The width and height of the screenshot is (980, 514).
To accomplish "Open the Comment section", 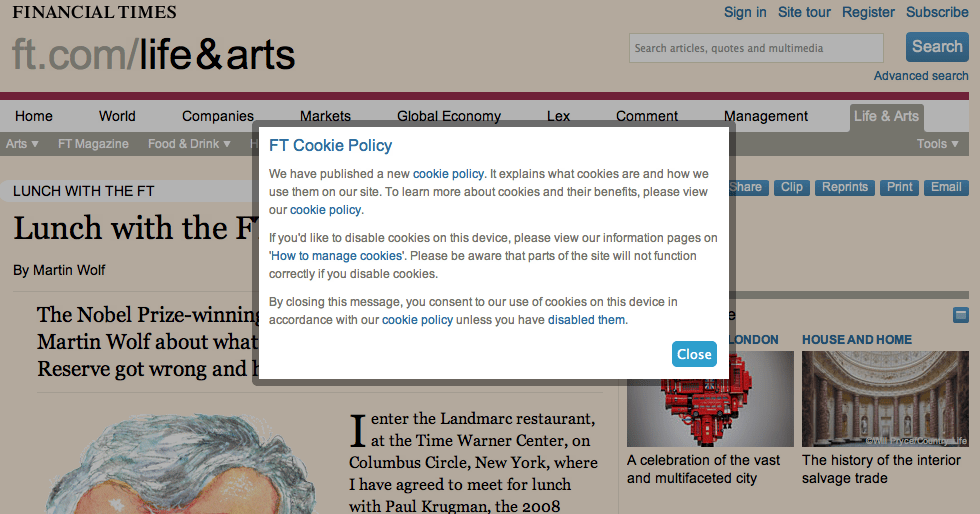I will [647, 116].
